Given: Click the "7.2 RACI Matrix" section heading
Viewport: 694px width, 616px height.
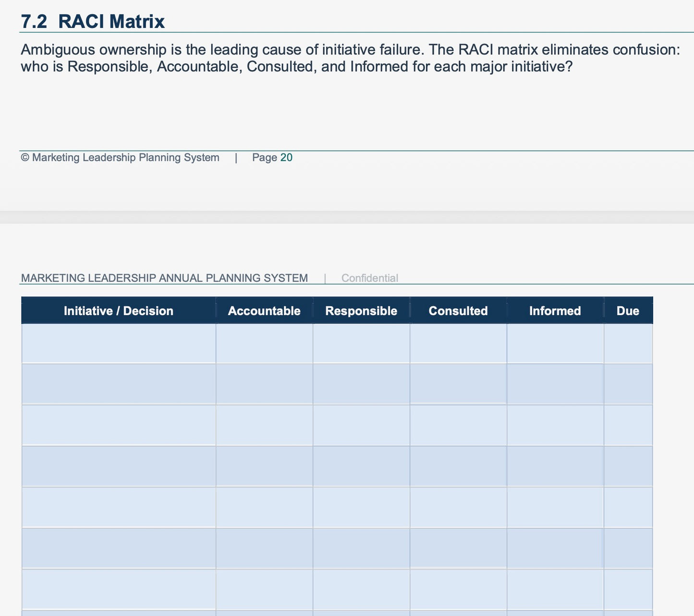Looking at the screenshot, I should coord(93,22).
